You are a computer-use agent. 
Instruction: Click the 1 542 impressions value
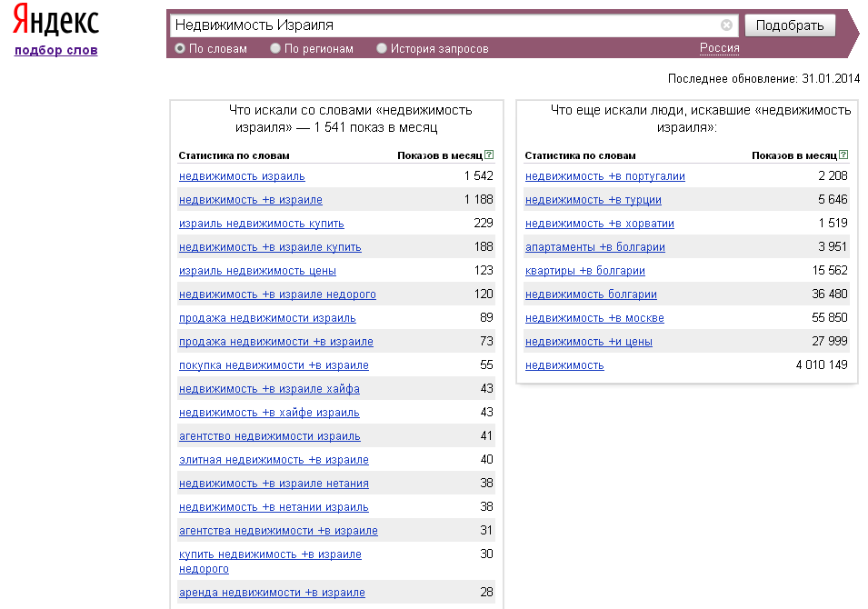tap(479, 175)
